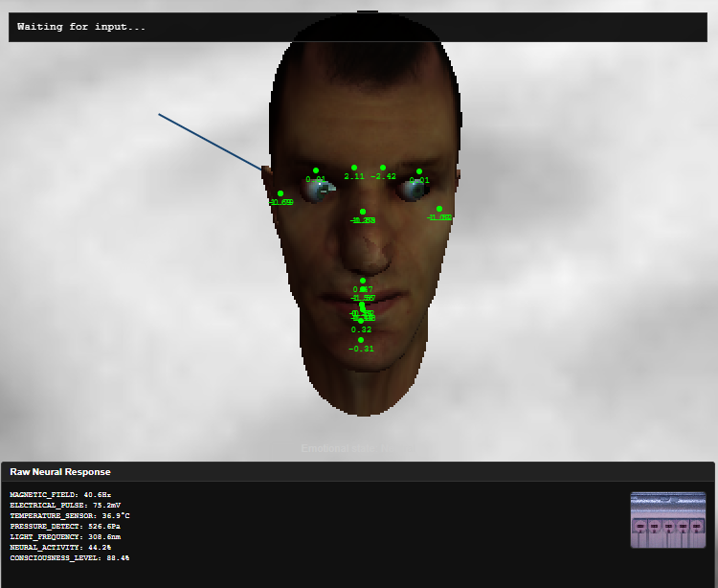The width and height of the screenshot is (718, 588).
Task: Click the ELECTRICAL_PULSE: 75.2mV reading
Action: [65, 505]
